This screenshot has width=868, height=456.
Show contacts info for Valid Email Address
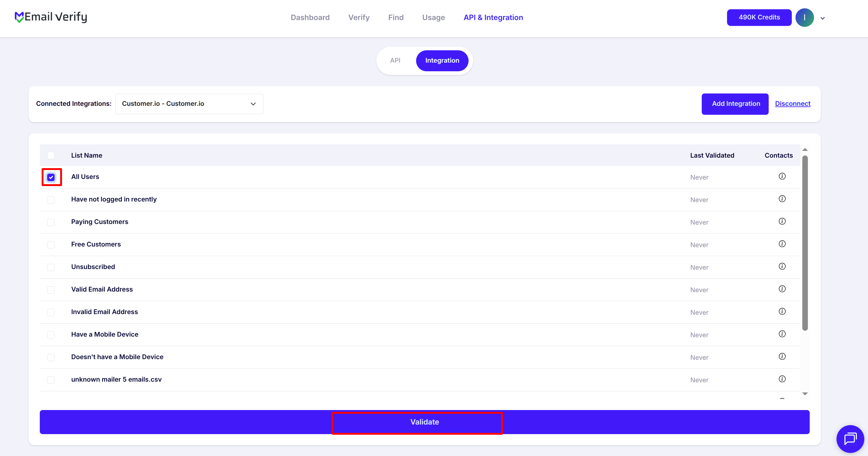click(782, 289)
